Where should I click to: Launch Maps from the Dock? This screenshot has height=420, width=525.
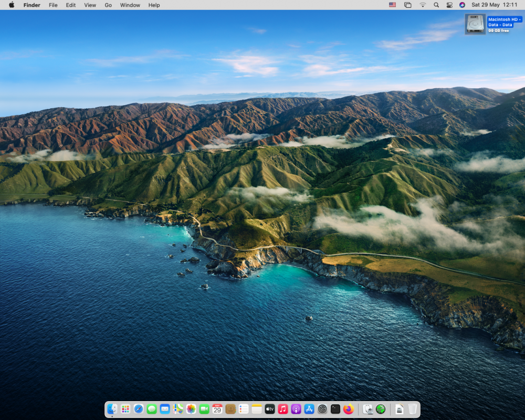point(178,409)
